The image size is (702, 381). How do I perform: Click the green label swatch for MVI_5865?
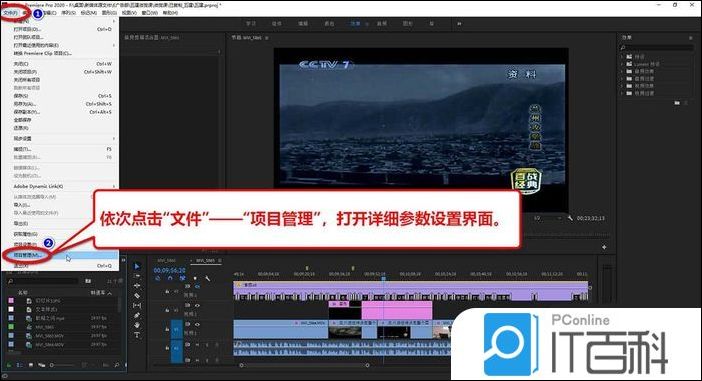[11, 327]
